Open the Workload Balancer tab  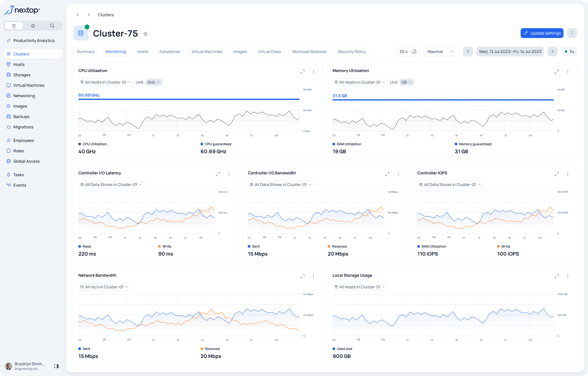click(x=309, y=51)
